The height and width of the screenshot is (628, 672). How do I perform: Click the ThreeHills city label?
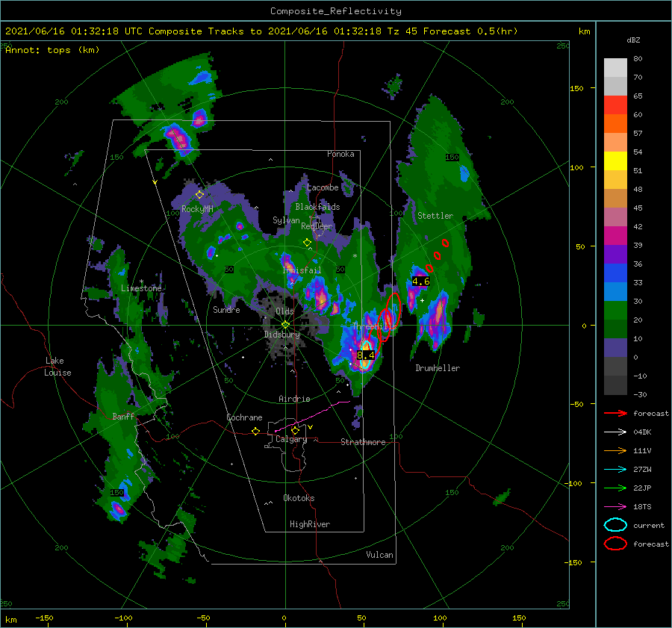pos(374,326)
